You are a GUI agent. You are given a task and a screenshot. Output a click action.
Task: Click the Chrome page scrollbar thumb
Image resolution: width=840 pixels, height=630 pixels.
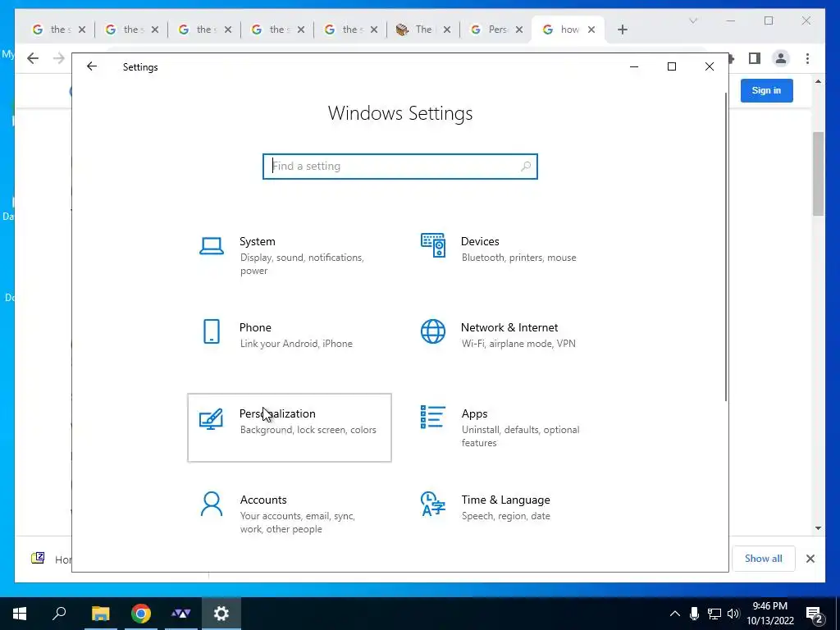(818, 174)
